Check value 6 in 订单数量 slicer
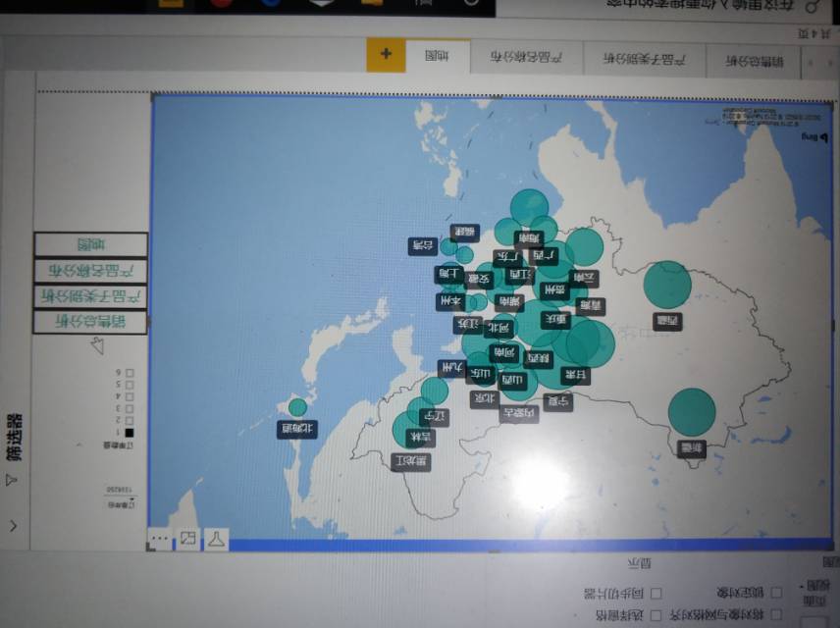The image size is (840, 628). (x=130, y=373)
